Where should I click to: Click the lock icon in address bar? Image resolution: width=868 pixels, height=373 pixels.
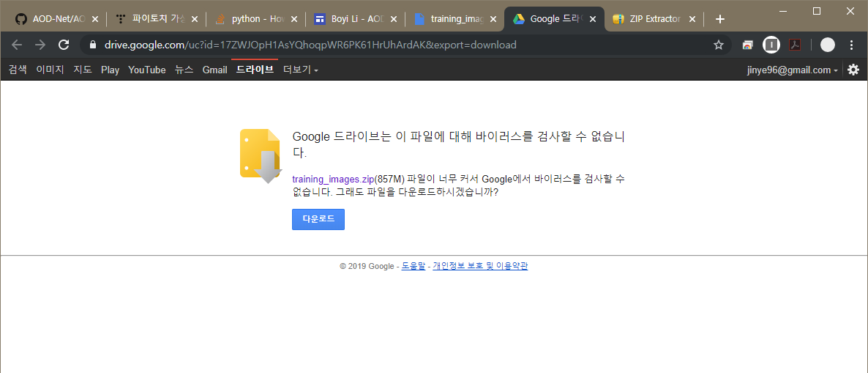click(x=93, y=45)
